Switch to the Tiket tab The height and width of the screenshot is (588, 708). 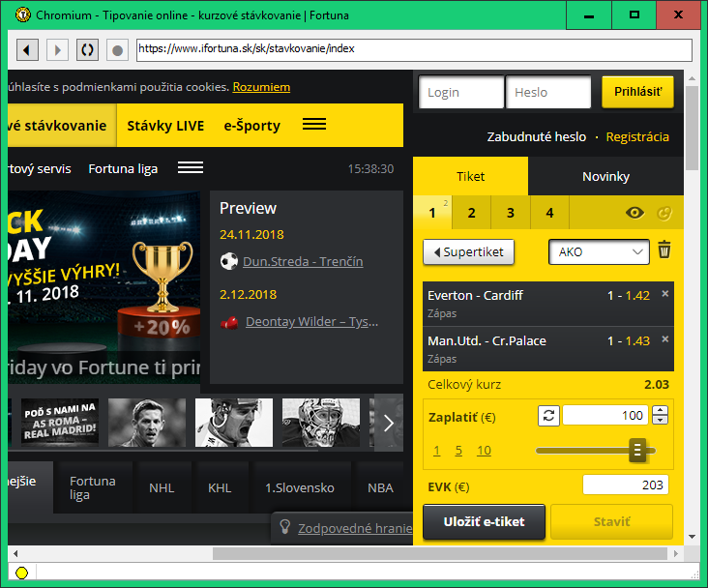click(470, 176)
